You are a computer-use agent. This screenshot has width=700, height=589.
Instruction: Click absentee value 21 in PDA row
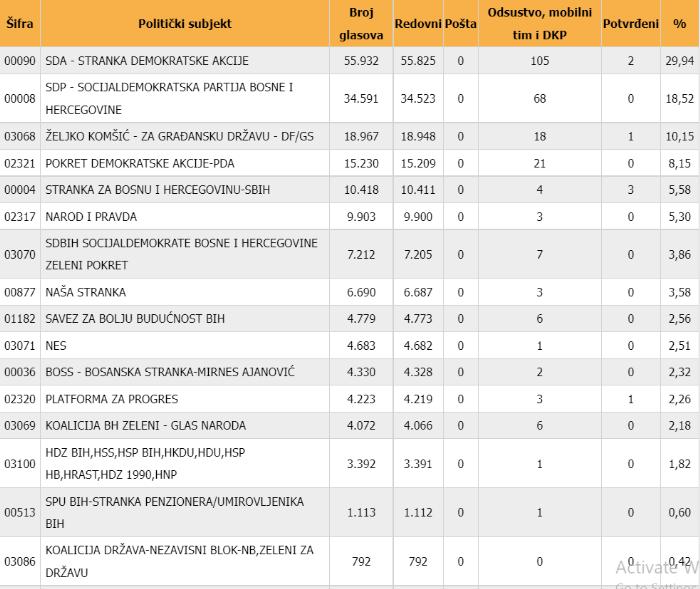[x=540, y=163]
